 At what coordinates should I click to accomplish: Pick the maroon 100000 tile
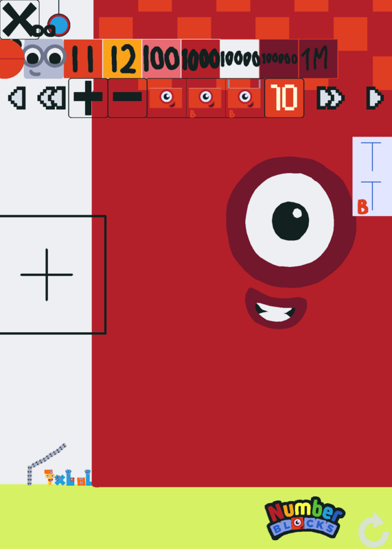click(279, 58)
